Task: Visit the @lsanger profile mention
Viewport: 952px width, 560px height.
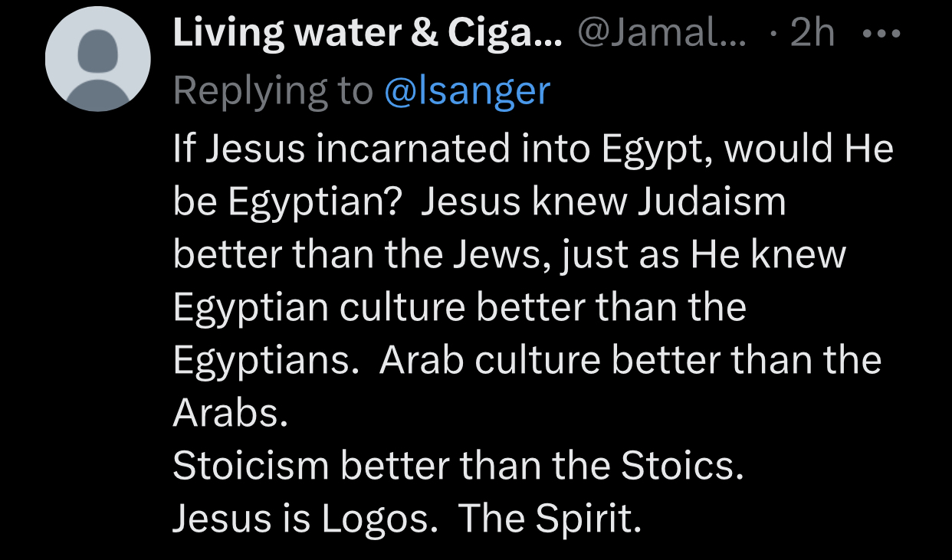Action: (467, 91)
